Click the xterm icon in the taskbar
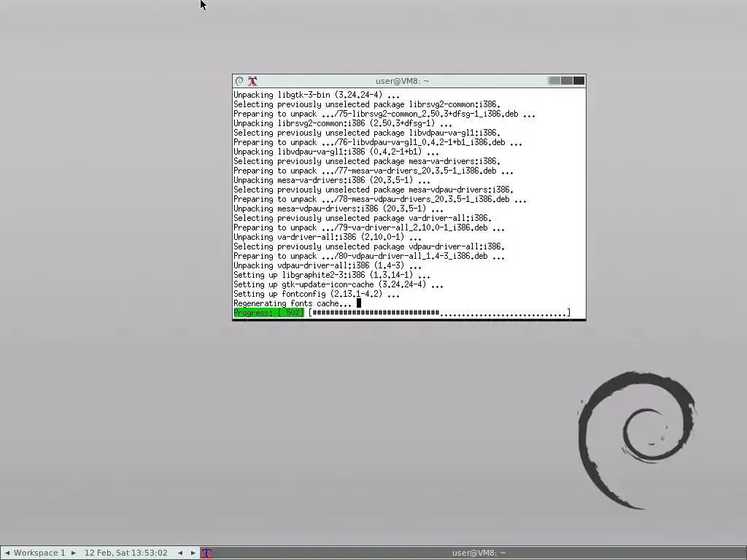The image size is (747, 560). tap(206, 553)
